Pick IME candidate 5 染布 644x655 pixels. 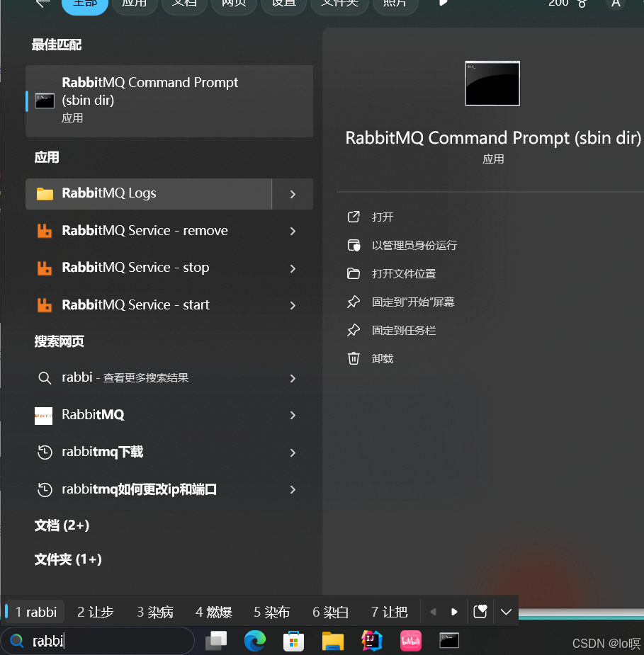[x=271, y=612]
